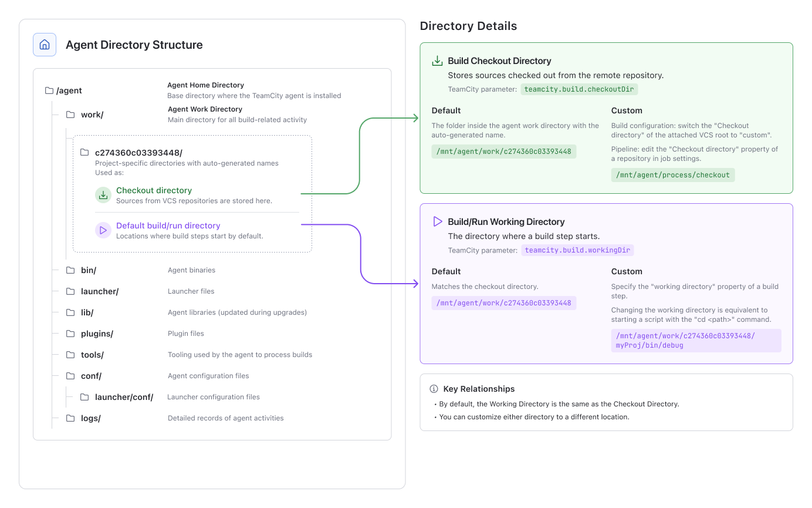Viewport: 812px width, 508px height.
Task: Click the /agent root folder name
Action: tap(69, 90)
